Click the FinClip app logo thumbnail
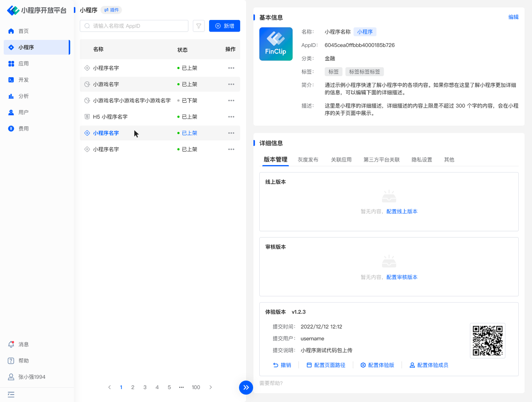The height and width of the screenshot is (402, 532). pos(276,44)
